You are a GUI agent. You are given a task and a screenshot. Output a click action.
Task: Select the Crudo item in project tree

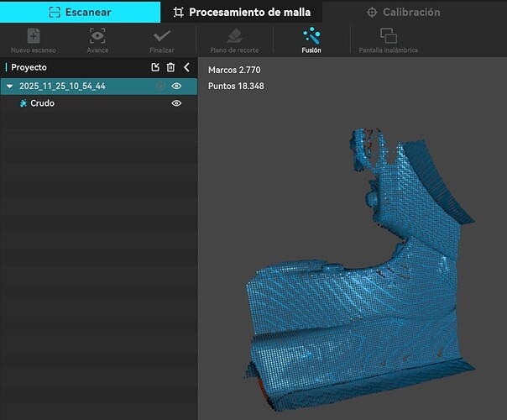(42, 103)
